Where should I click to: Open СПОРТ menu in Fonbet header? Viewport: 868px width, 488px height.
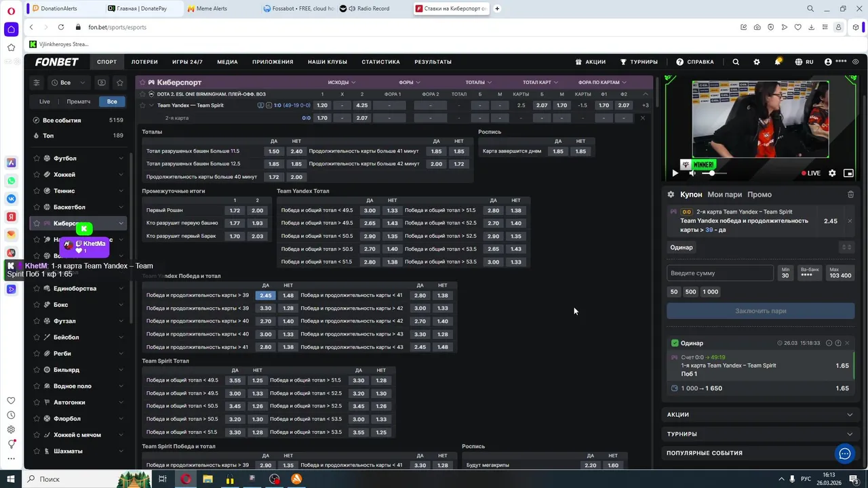[106, 62]
